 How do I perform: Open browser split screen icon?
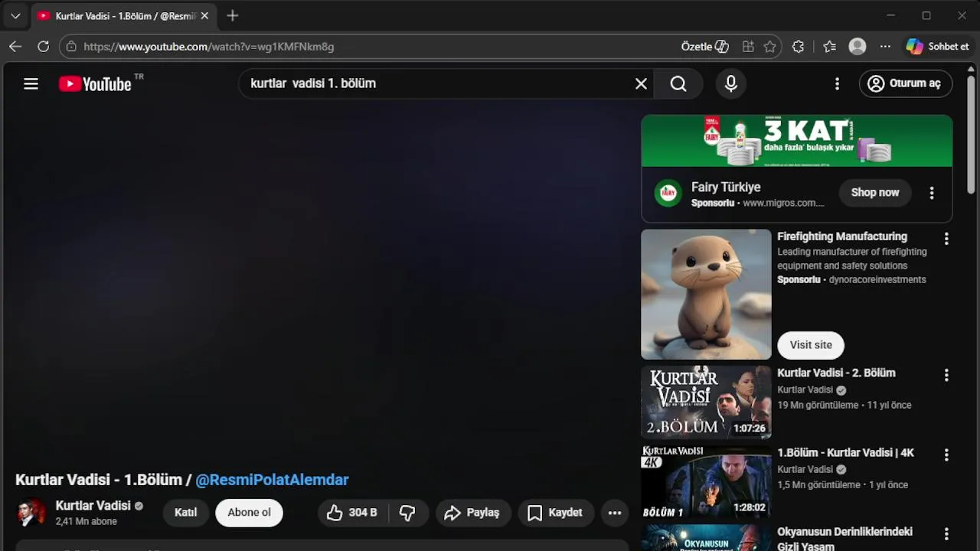pyautogui.click(x=748, y=47)
